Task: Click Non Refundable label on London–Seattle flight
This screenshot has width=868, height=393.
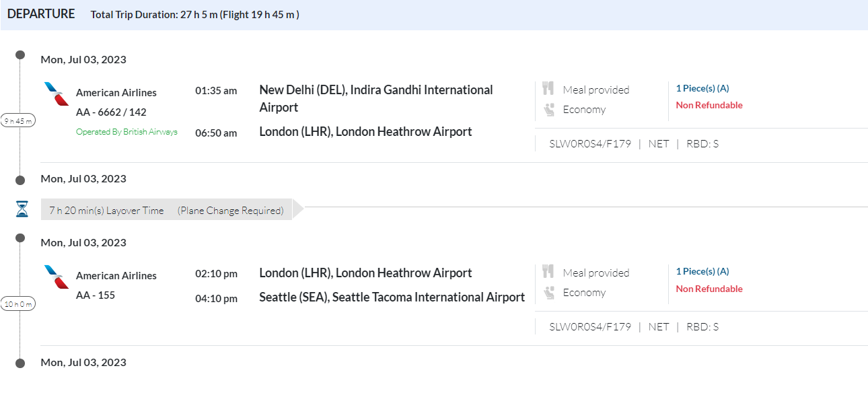Action: coord(709,289)
